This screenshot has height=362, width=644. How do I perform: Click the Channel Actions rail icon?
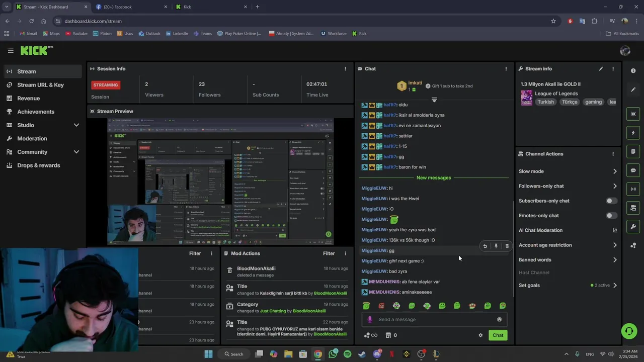(633, 208)
